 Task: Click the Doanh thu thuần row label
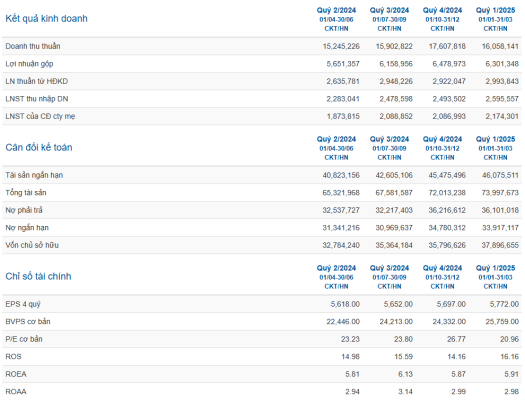click(33, 46)
